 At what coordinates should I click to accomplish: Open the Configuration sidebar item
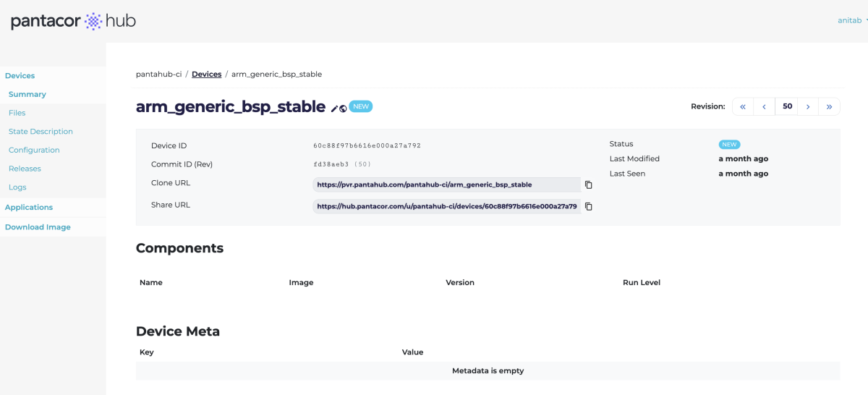[34, 150]
